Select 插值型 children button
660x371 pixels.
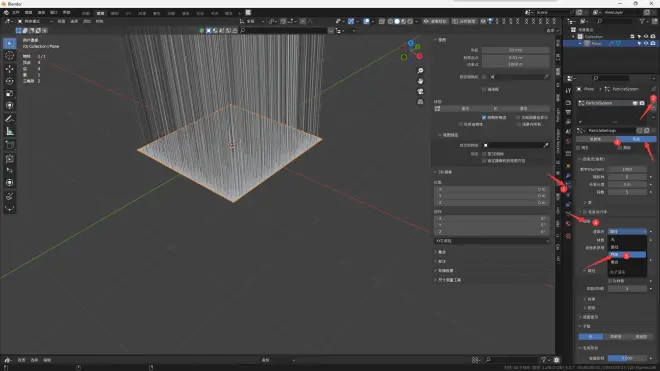click(641, 337)
